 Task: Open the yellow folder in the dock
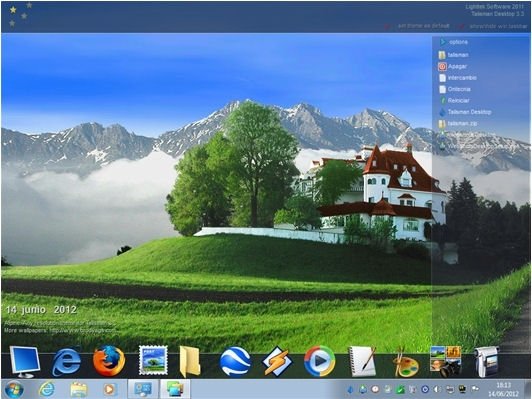190,361
